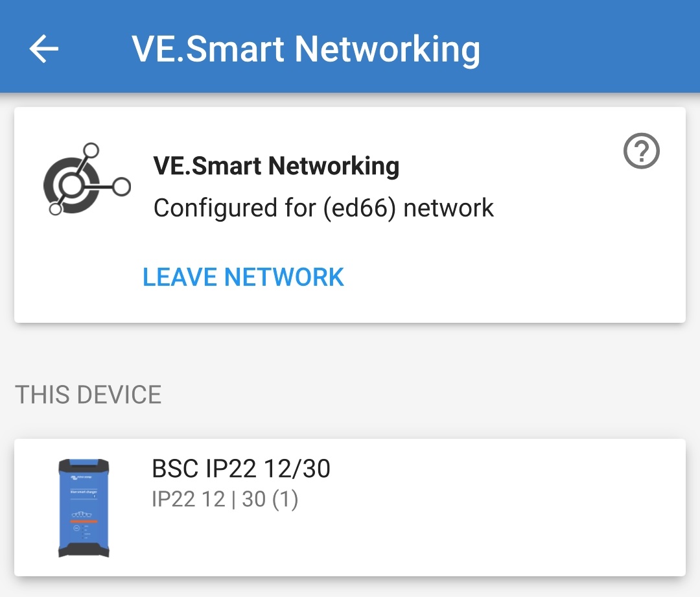The width and height of the screenshot is (700, 597).
Task: Tap blue header bar right of the title
Action: click(x=583, y=49)
